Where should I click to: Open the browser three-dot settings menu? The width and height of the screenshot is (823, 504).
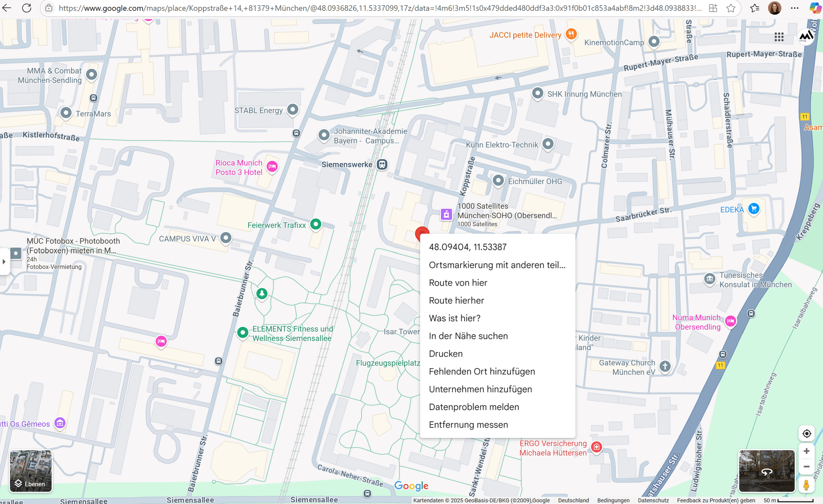(795, 8)
